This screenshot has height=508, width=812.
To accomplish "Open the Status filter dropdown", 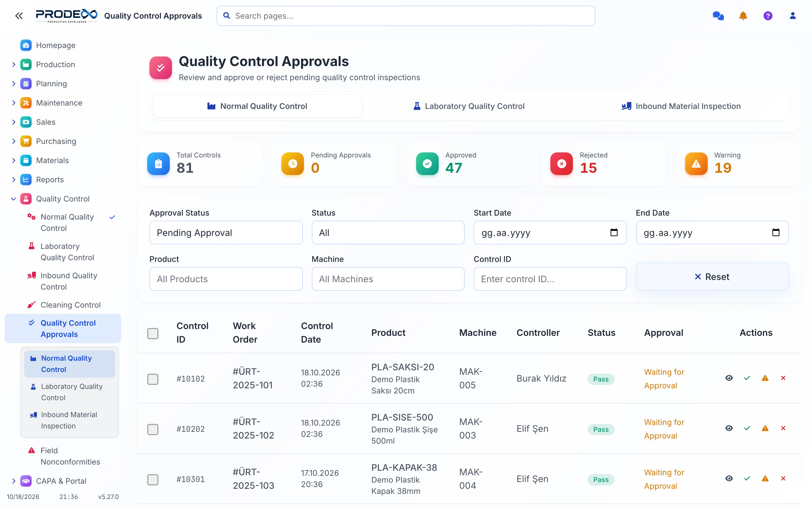I will 388,233.
